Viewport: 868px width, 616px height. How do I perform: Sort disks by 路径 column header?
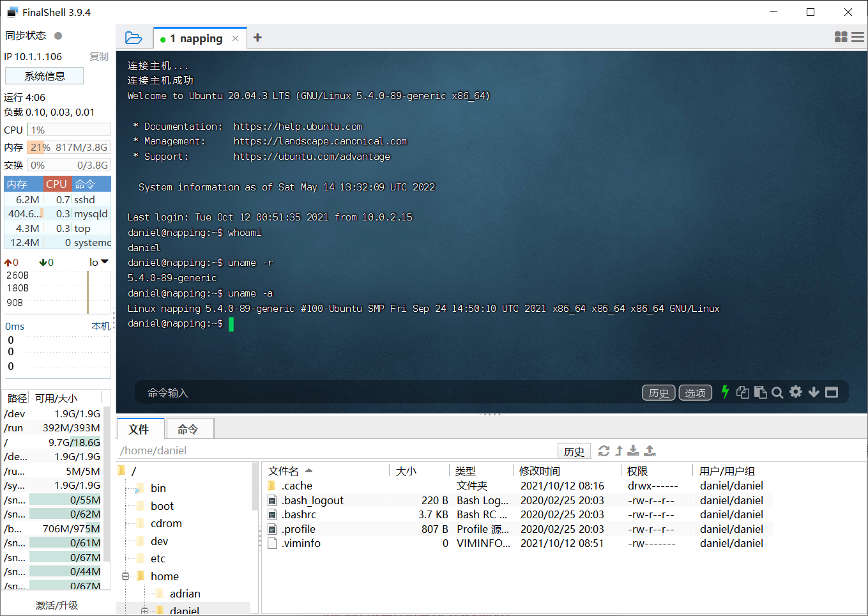coord(17,398)
